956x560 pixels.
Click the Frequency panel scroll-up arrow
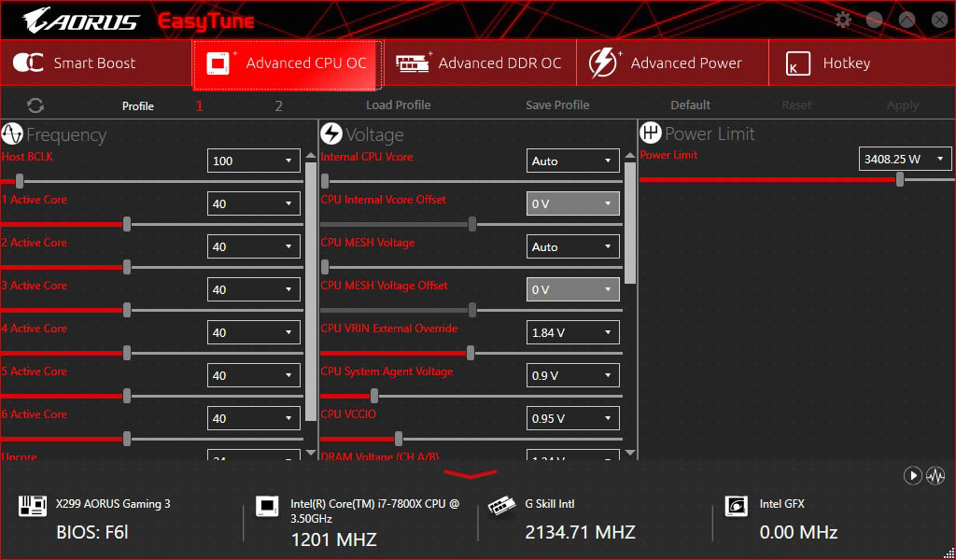tap(311, 155)
